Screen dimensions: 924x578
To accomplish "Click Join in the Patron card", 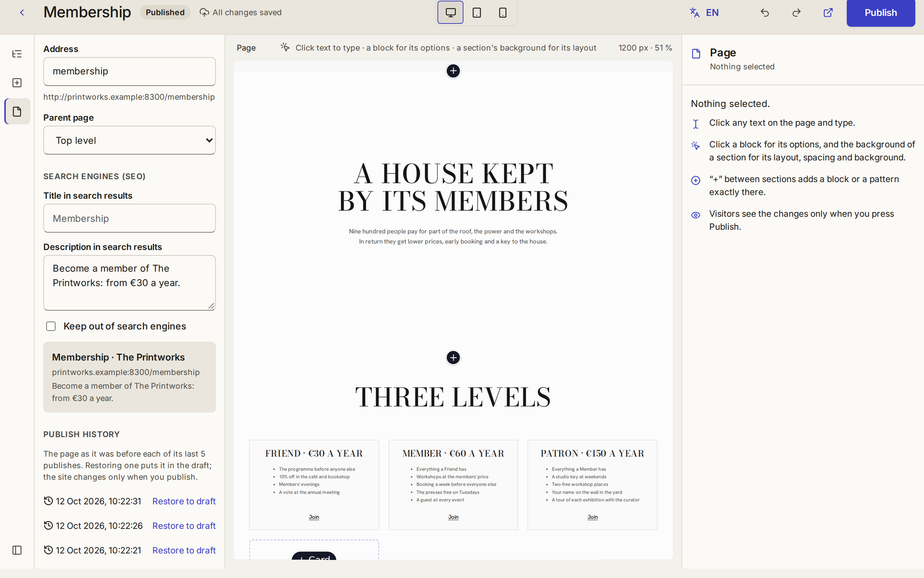I will click(x=593, y=517).
